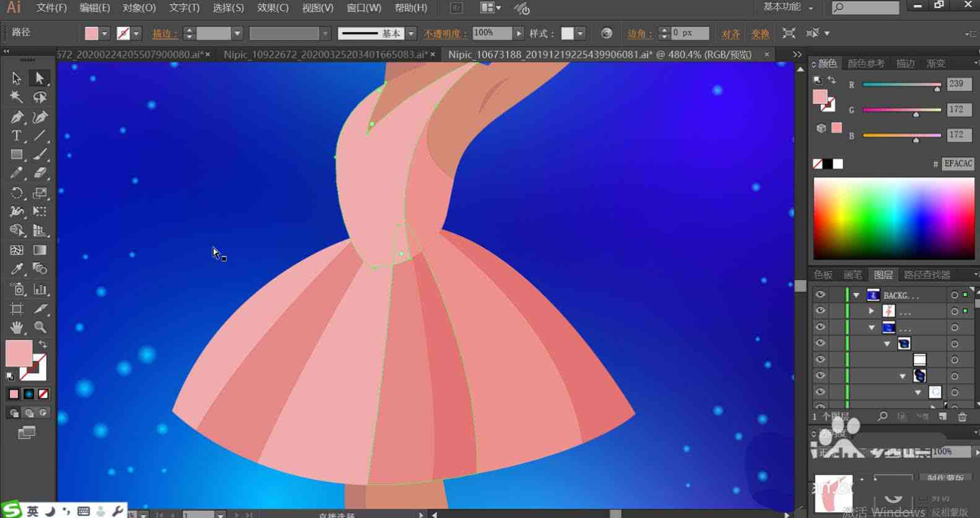The height and width of the screenshot is (518, 980).
Task: Select the Free Transform tool
Action: pos(40,211)
